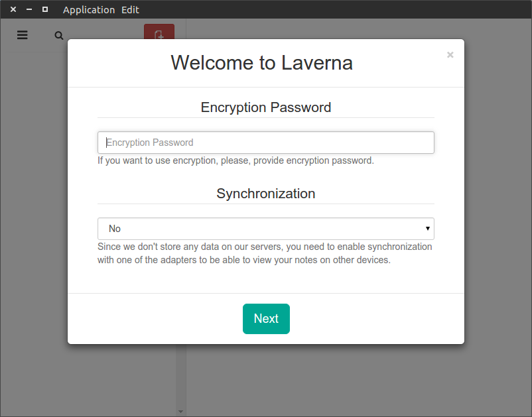The image size is (532, 417).
Task: Click the green Next button
Action: click(x=266, y=319)
